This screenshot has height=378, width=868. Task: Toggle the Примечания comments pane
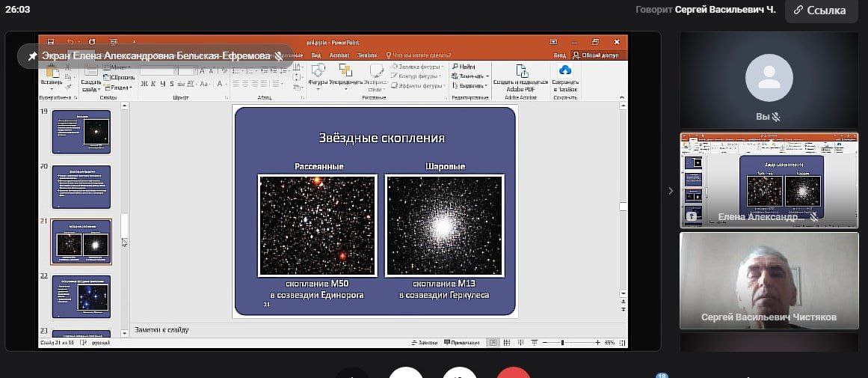click(x=460, y=343)
